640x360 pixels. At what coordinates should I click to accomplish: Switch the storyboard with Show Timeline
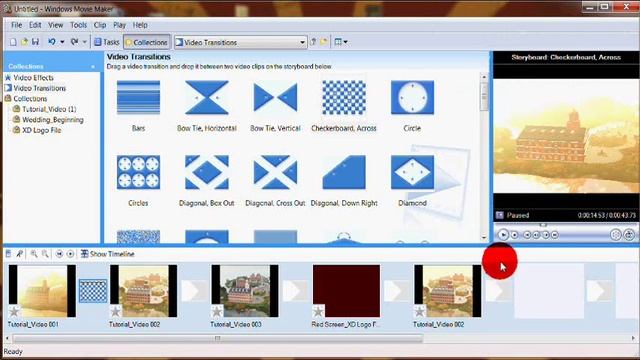107,254
